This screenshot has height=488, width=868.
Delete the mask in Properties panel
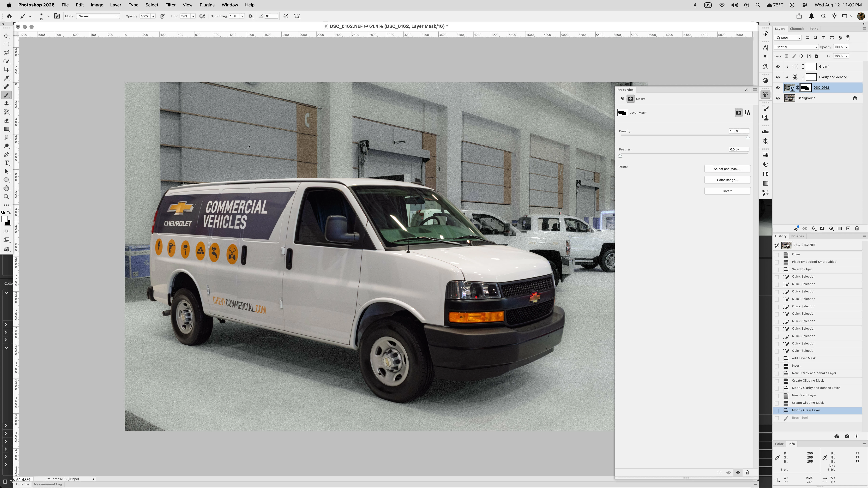(747, 473)
